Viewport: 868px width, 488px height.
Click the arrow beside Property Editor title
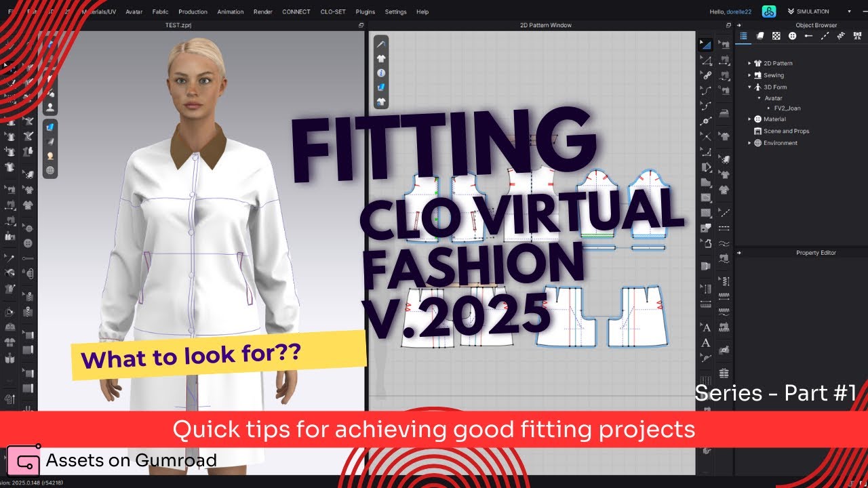click(x=739, y=252)
